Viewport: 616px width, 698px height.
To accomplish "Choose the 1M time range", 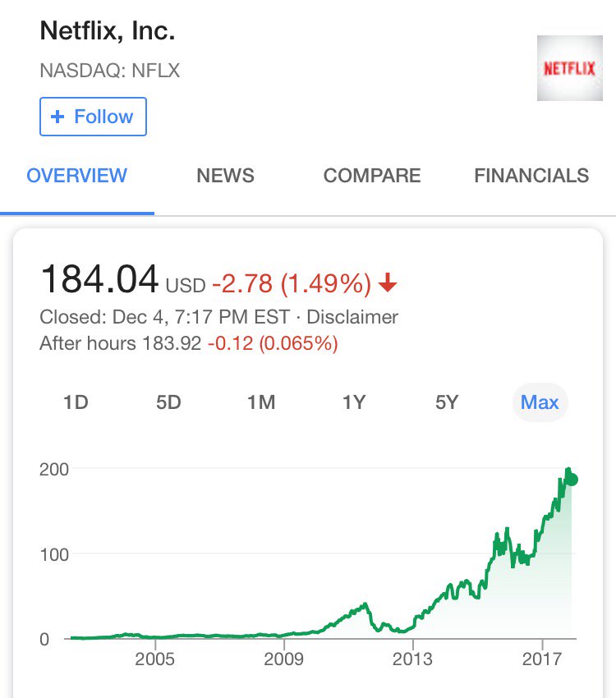I will tap(261, 402).
